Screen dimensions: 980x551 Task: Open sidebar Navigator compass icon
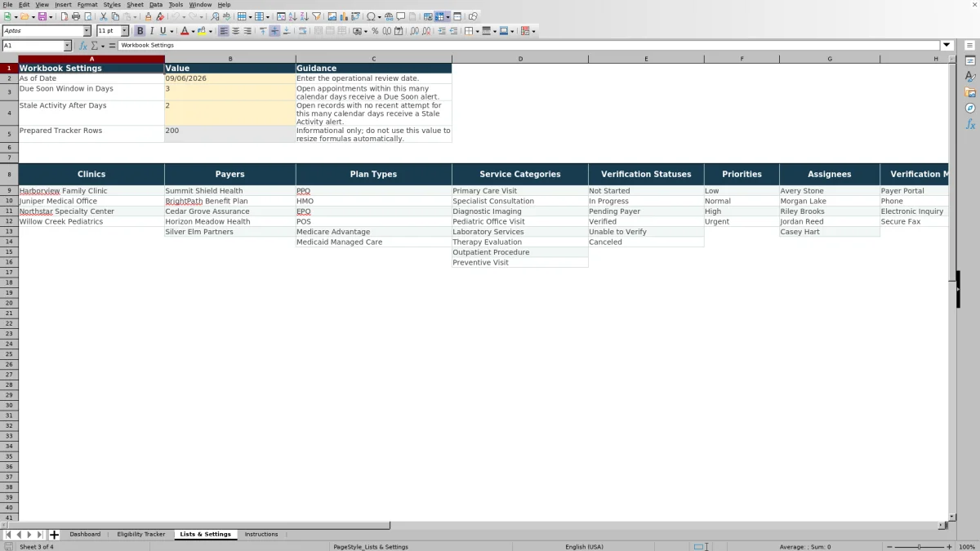(x=970, y=108)
